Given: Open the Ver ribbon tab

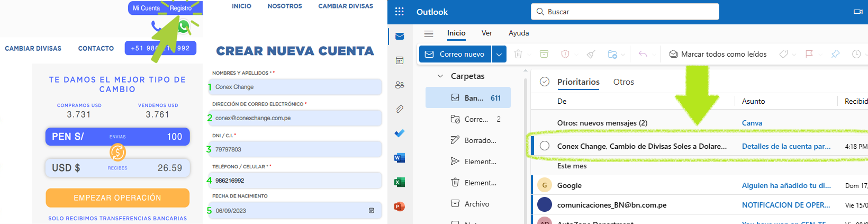Looking at the screenshot, I should (x=486, y=33).
